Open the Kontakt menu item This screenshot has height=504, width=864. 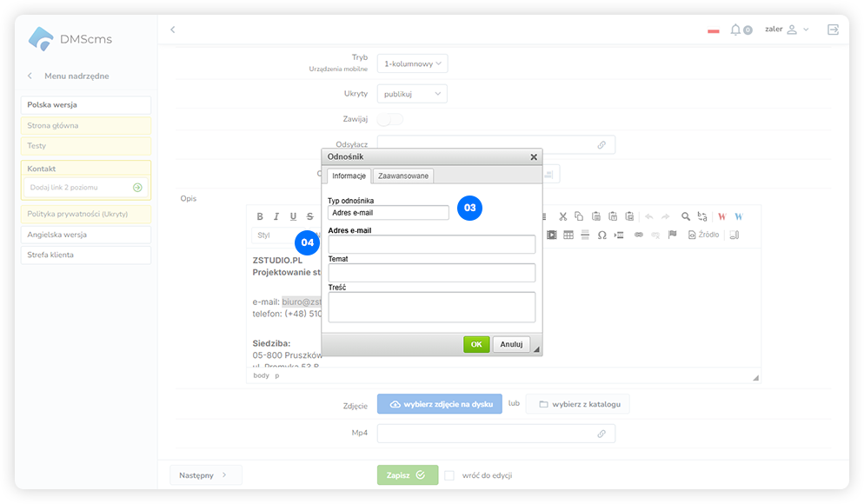86,169
